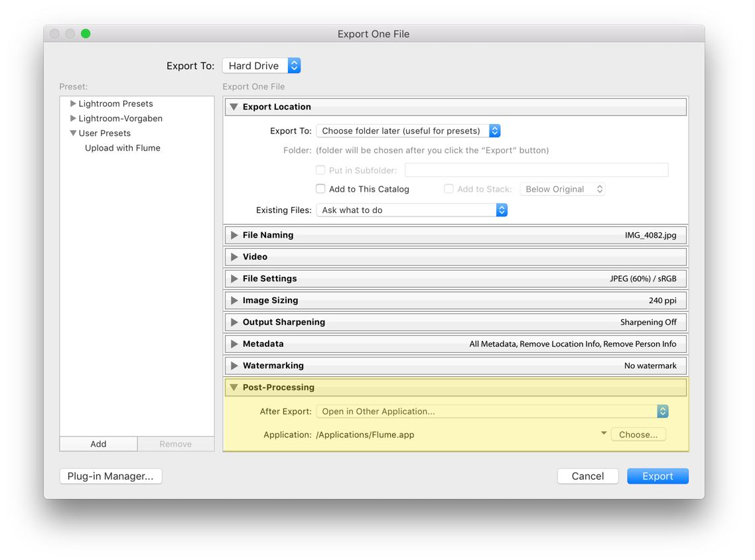Toggle the Add to Stack checkbox

pyautogui.click(x=448, y=188)
